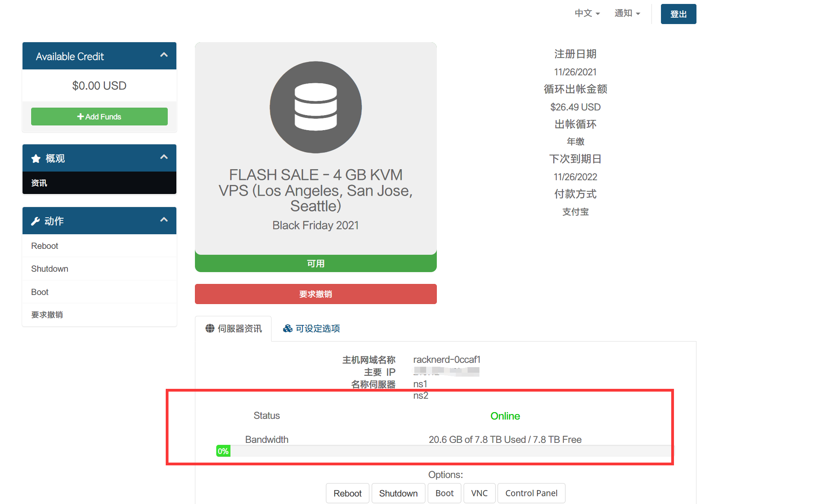The width and height of the screenshot is (818, 504).
Task: Click the Reboot options button
Action: pos(347,493)
